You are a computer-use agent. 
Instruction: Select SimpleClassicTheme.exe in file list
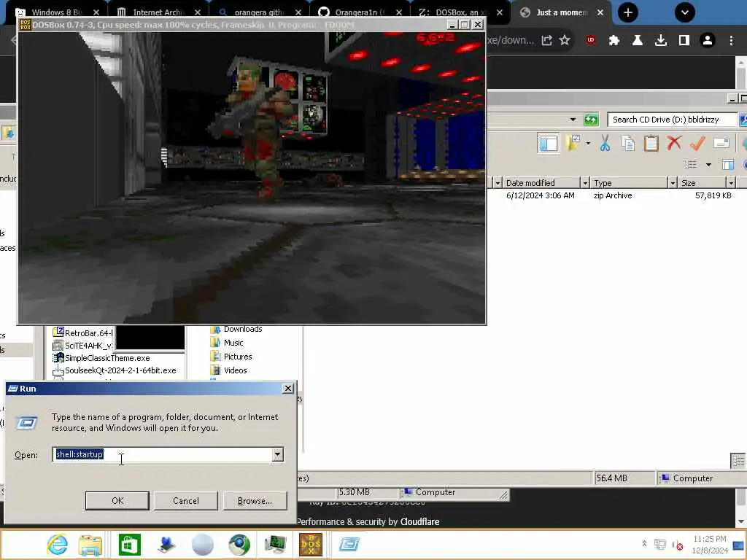click(x=107, y=358)
